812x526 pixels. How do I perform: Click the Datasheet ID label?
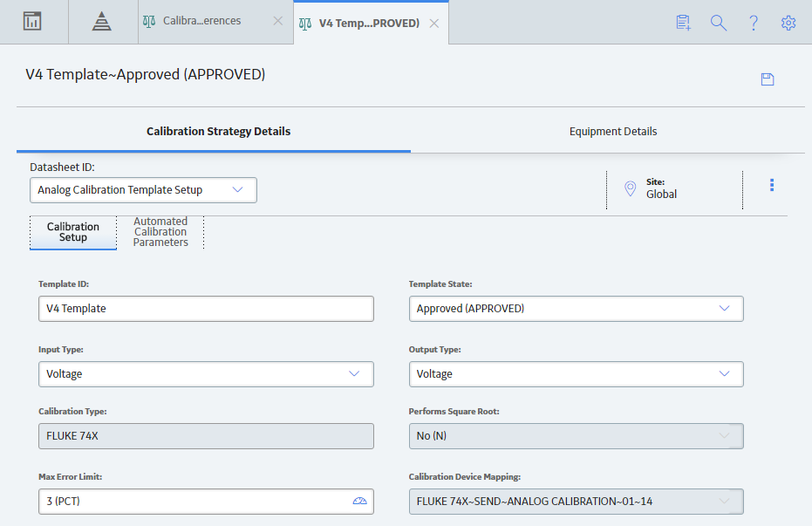[x=62, y=167]
